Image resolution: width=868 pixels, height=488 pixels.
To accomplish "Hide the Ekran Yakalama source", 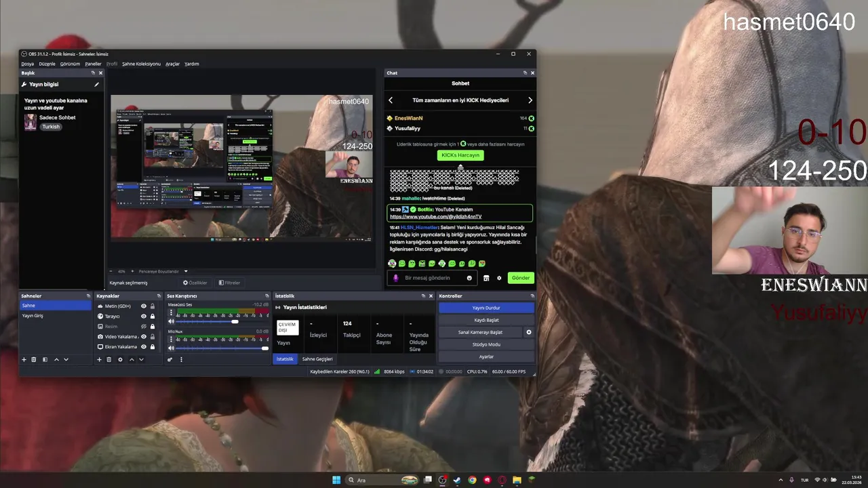I will point(143,347).
